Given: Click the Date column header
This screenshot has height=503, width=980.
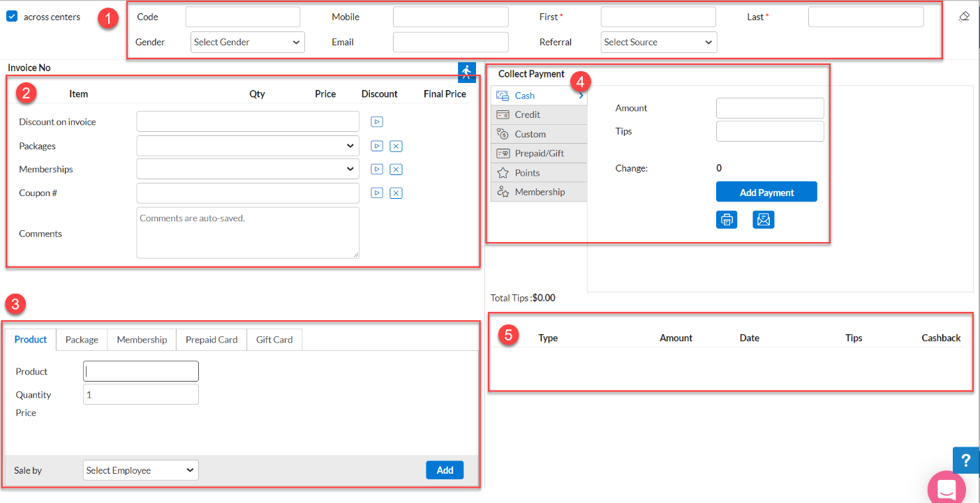Looking at the screenshot, I should point(750,338).
